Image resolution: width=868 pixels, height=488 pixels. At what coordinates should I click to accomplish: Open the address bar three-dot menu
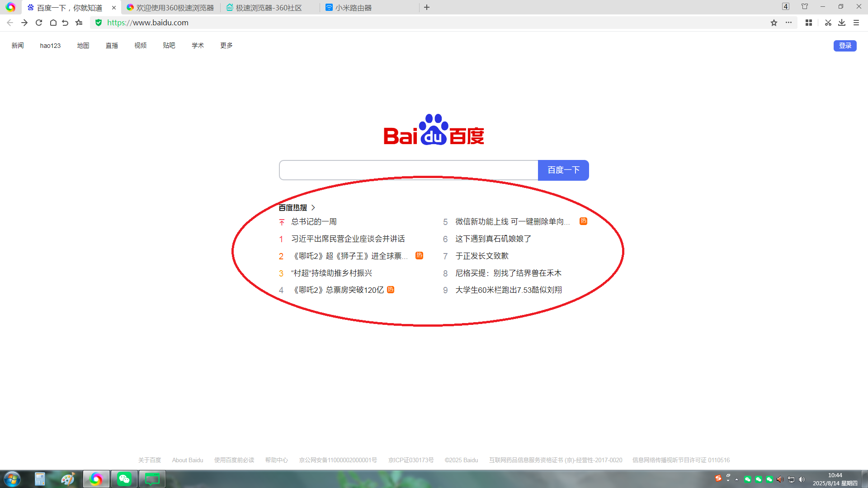tap(788, 23)
